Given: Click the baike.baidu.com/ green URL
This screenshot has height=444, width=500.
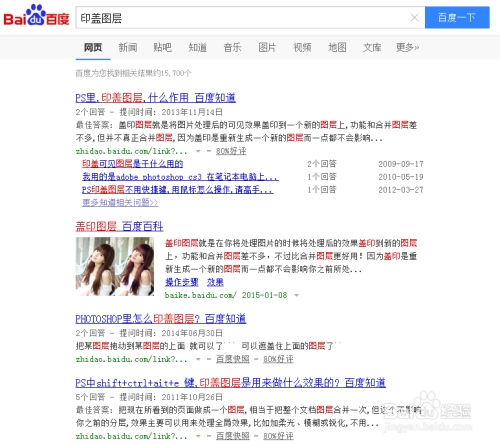Looking at the screenshot, I should pyautogui.click(x=201, y=295).
